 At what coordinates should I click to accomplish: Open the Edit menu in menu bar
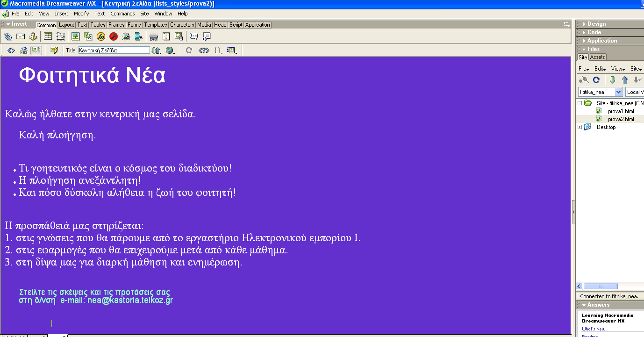tap(29, 14)
